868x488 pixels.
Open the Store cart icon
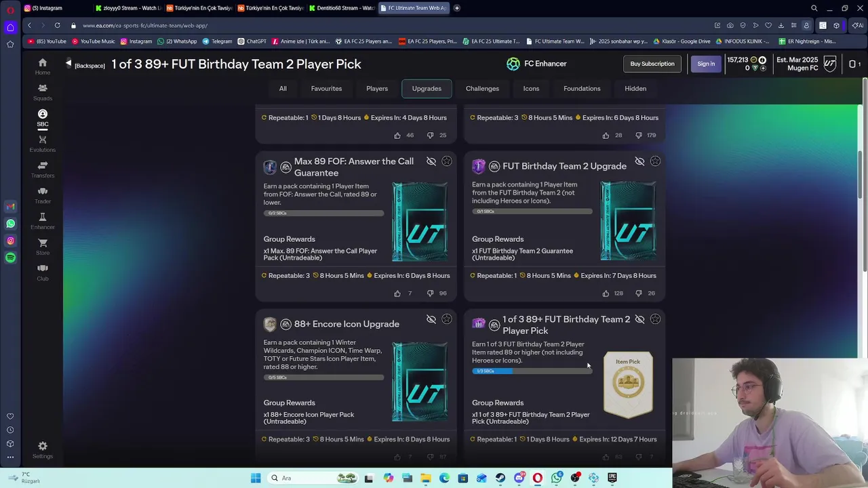pos(42,247)
